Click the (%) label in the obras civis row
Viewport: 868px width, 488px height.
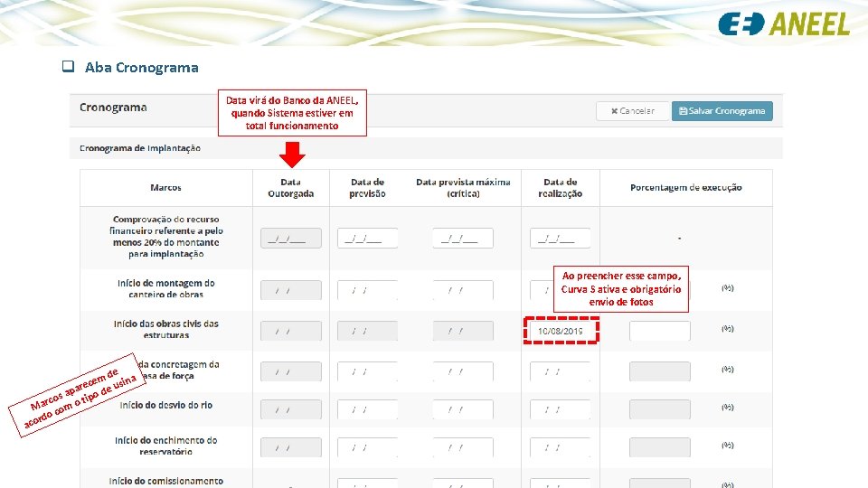[x=727, y=329]
